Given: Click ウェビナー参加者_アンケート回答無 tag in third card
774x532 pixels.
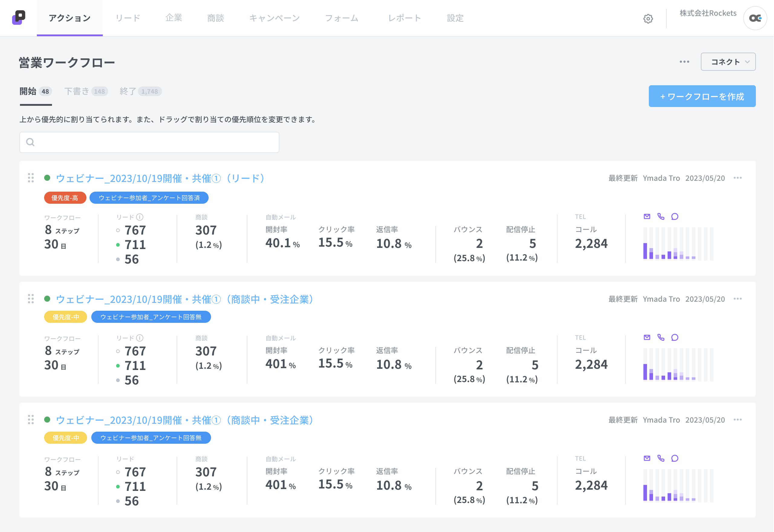Looking at the screenshot, I should click(151, 438).
